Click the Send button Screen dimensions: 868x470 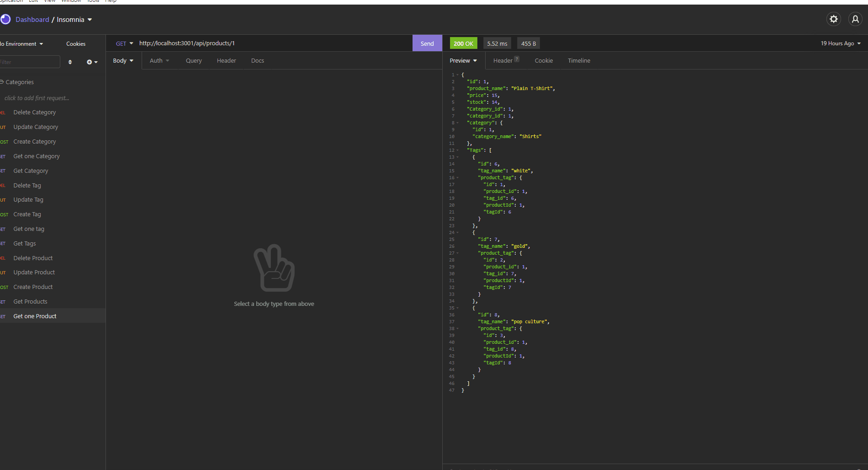click(427, 43)
